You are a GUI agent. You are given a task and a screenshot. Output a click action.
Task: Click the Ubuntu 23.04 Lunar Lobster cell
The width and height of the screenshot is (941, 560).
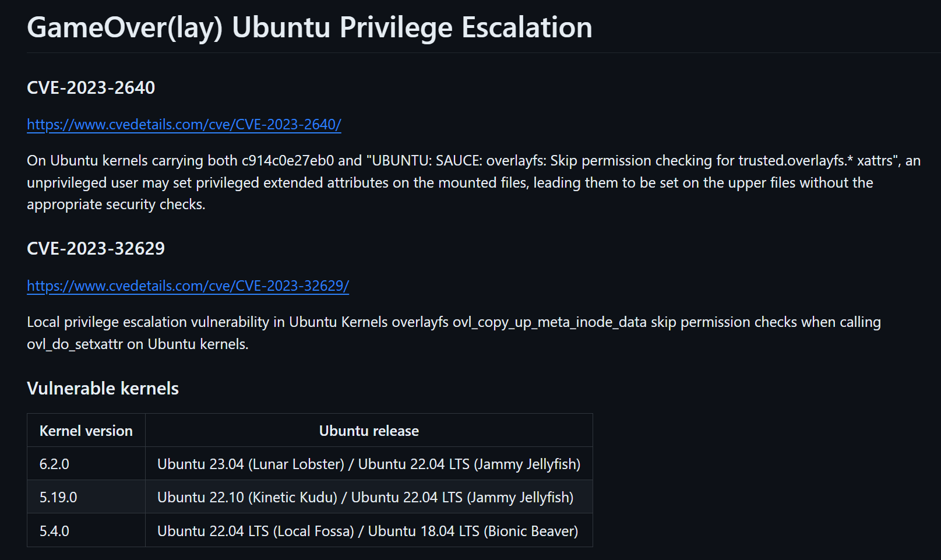(368, 464)
